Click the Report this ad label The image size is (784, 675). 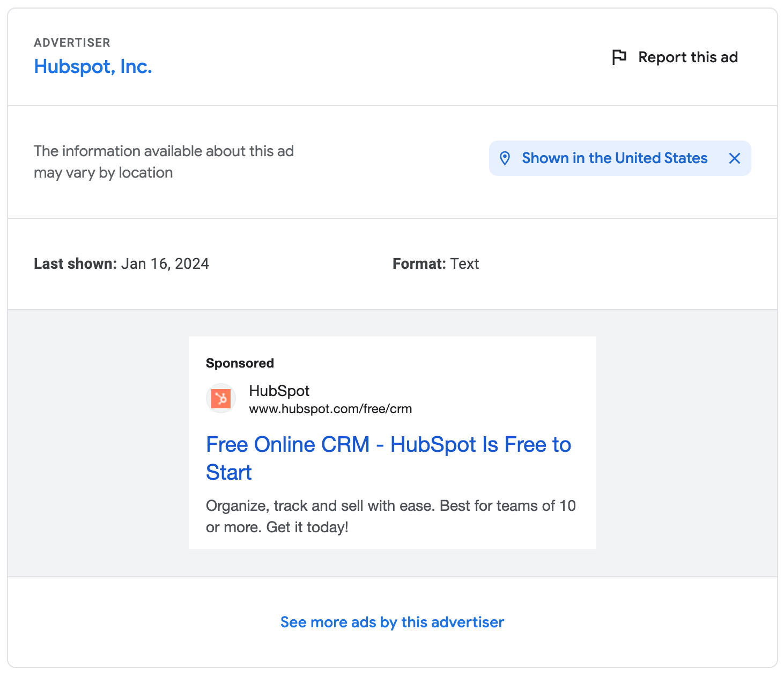pos(688,57)
